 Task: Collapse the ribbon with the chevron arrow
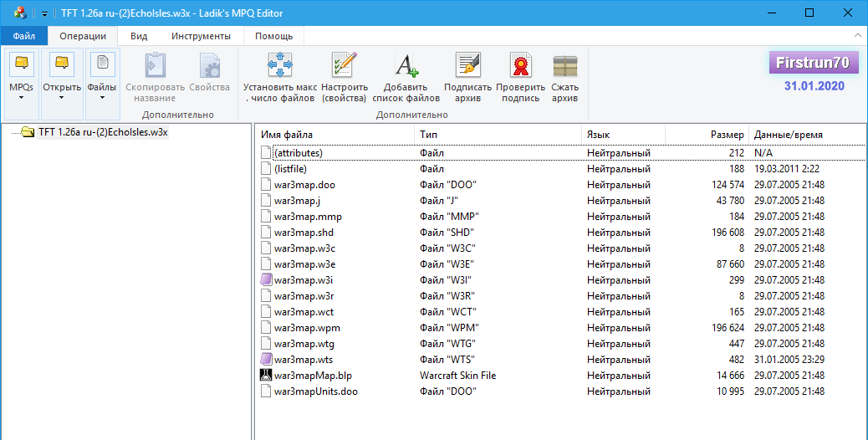click(857, 36)
